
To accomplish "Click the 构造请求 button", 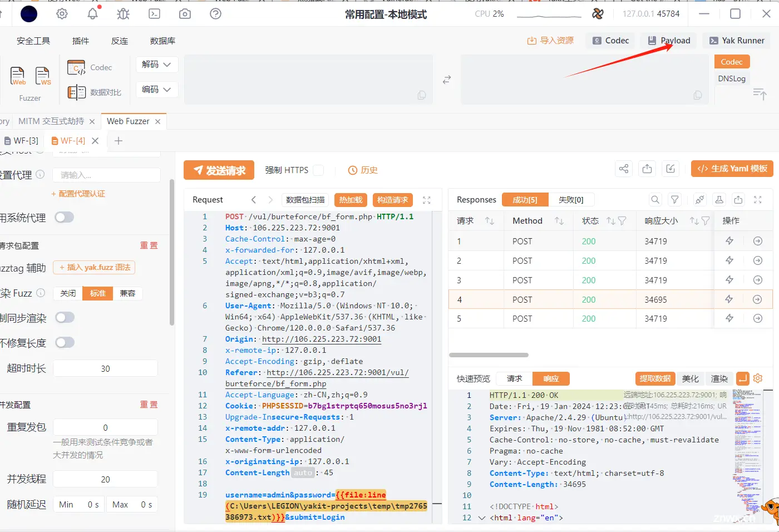I will (x=392, y=200).
